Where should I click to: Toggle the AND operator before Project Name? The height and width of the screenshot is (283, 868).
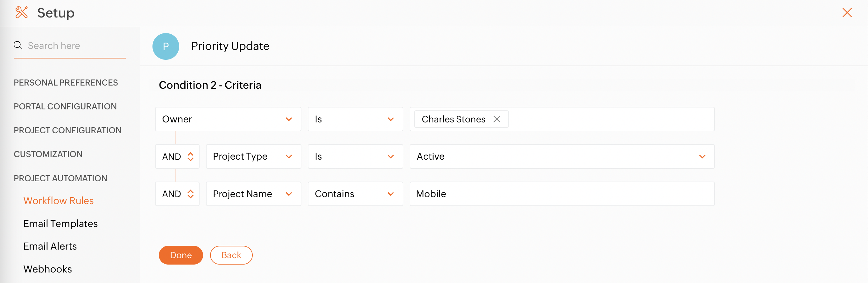(x=177, y=194)
